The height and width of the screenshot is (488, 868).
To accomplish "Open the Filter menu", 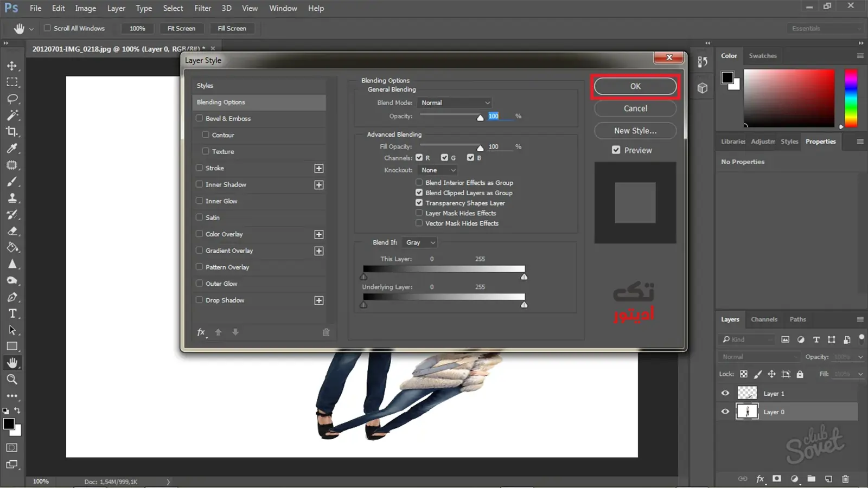I will tap(202, 8).
